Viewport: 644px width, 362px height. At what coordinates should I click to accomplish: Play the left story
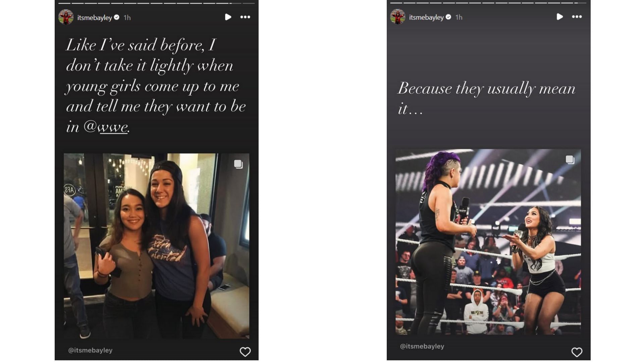(x=228, y=17)
